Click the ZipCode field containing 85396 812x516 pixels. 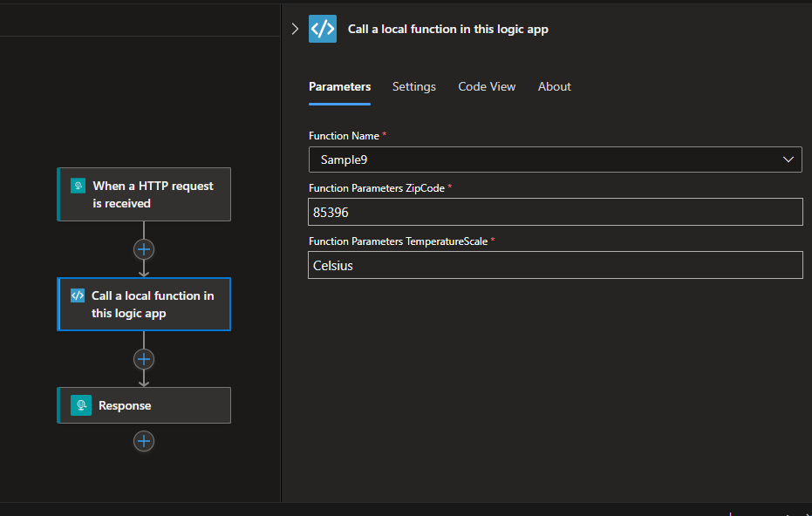click(x=555, y=212)
